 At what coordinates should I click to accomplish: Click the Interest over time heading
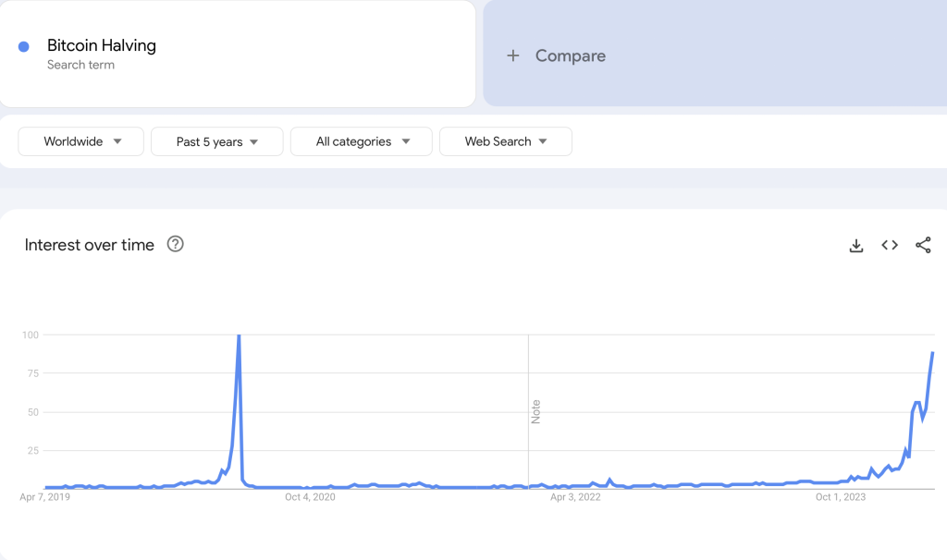pos(90,245)
